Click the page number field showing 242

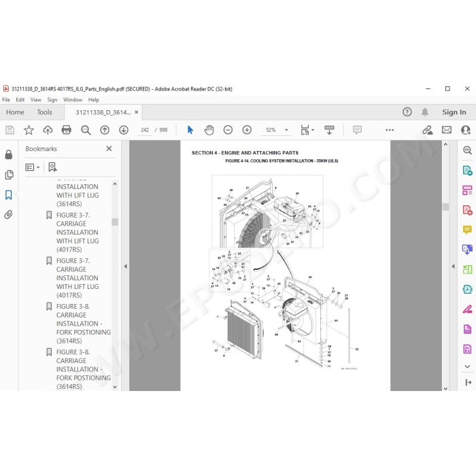coord(145,130)
